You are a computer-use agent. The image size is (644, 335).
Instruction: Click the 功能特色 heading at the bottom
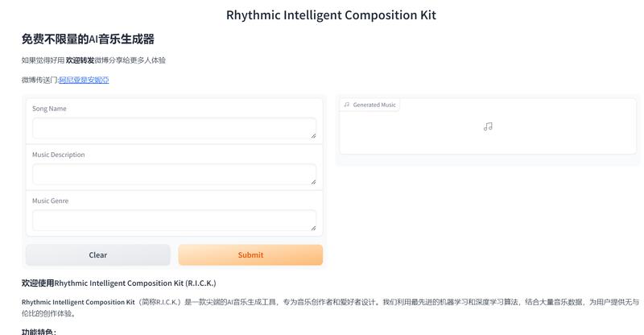(x=39, y=331)
